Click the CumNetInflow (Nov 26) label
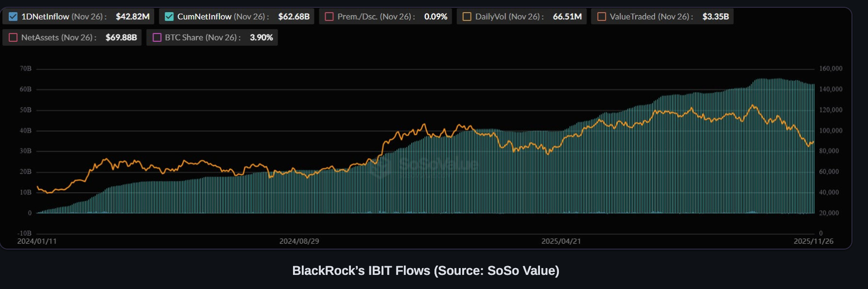 click(x=223, y=17)
